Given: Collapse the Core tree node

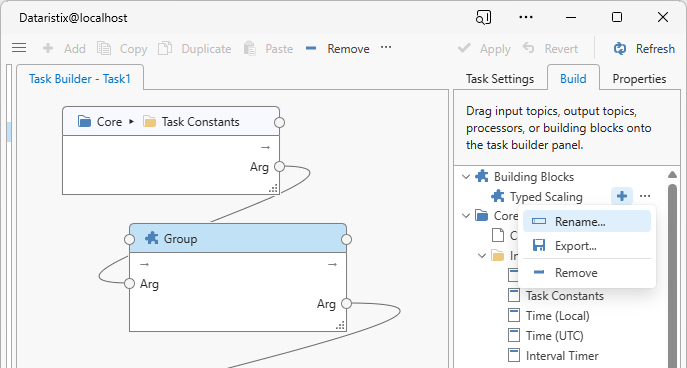Looking at the screenshot, I should pyautogui.click(x=466, y=216).
